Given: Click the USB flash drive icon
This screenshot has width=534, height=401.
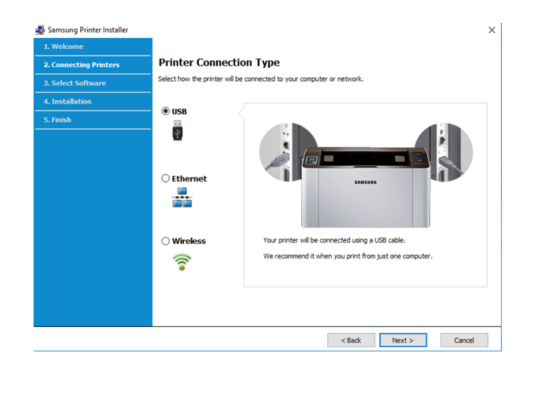Looking at the screenshot, I should click(177, 130).
